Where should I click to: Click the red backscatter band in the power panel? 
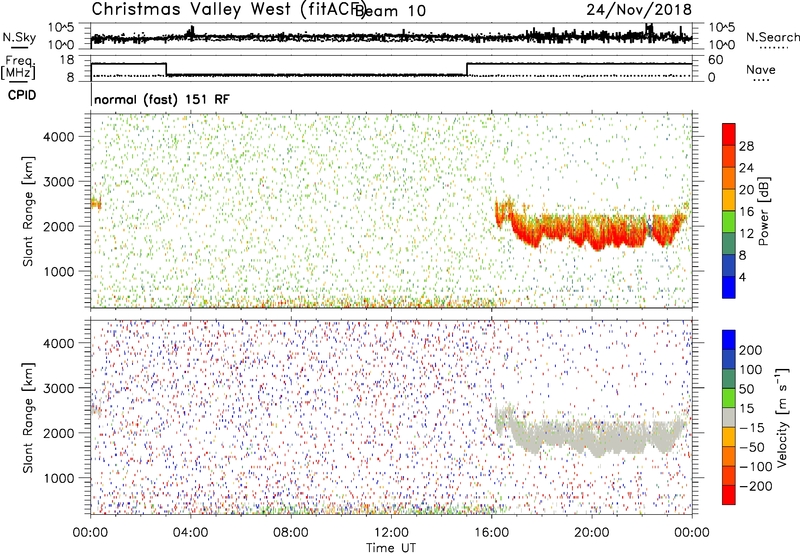pos(594,232)
